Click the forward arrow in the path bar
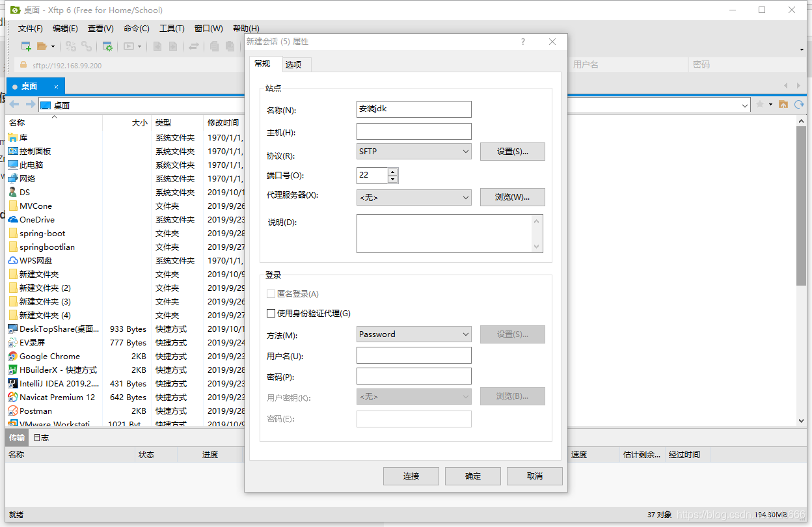 click(30, 105)
